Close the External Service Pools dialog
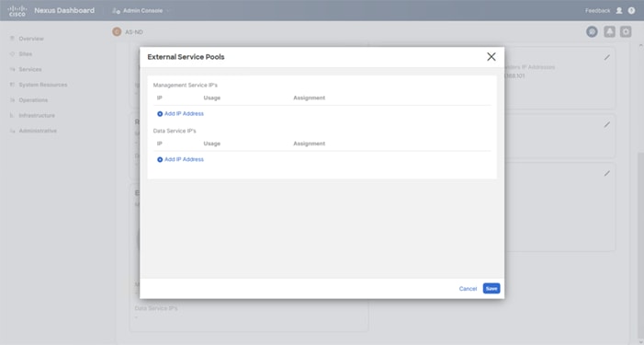This screenshot has width=644, height=345. pos(491,57)
